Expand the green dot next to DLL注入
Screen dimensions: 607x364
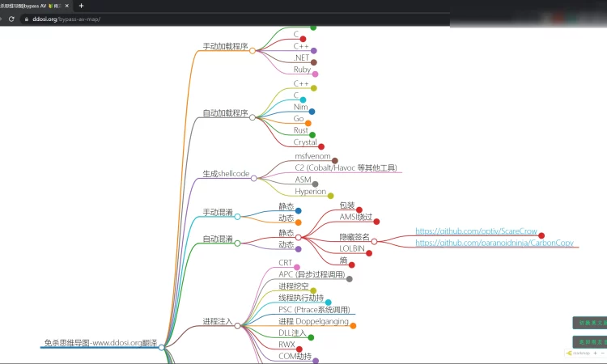[x=311, y=337]
